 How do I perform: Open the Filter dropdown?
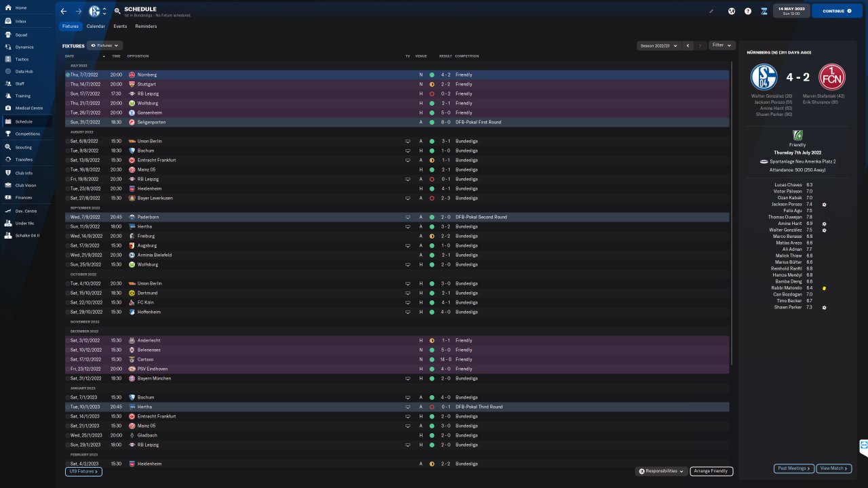pos(722,45)
